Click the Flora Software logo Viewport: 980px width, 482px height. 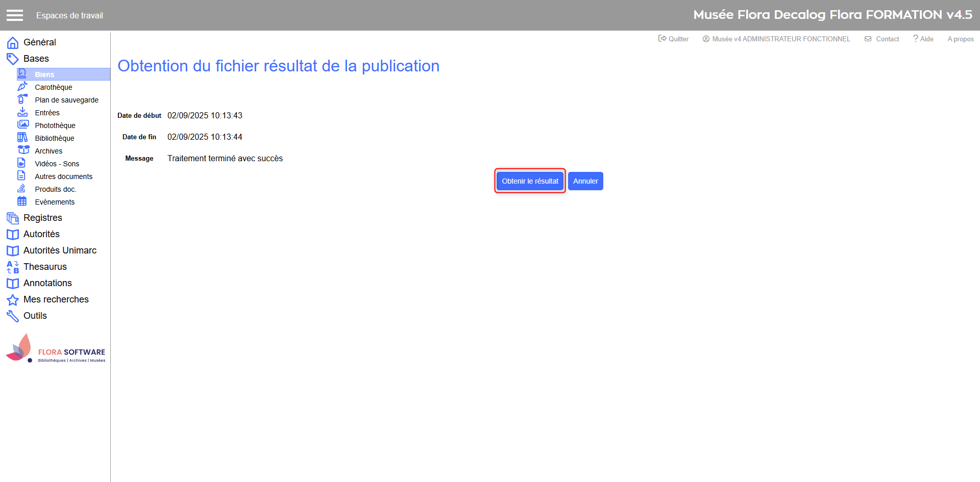click(55, 349)
